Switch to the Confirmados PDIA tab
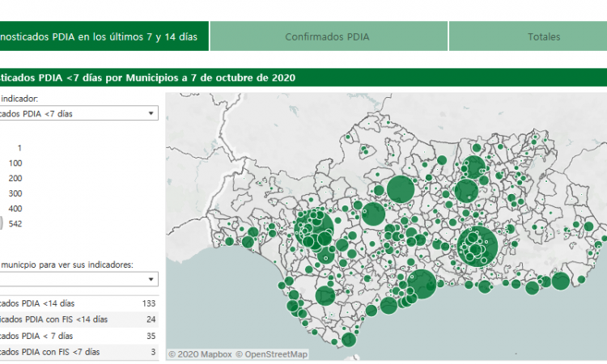 point(327,36)
